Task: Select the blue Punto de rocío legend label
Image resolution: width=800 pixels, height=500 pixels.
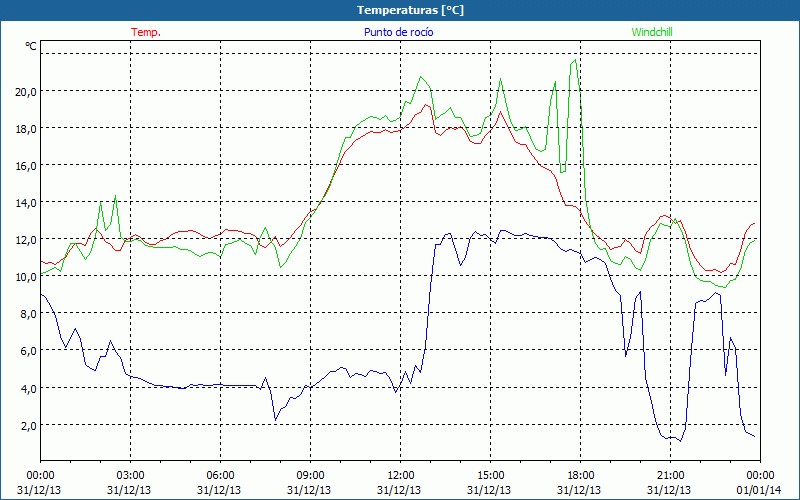Action: coord(398,32)
